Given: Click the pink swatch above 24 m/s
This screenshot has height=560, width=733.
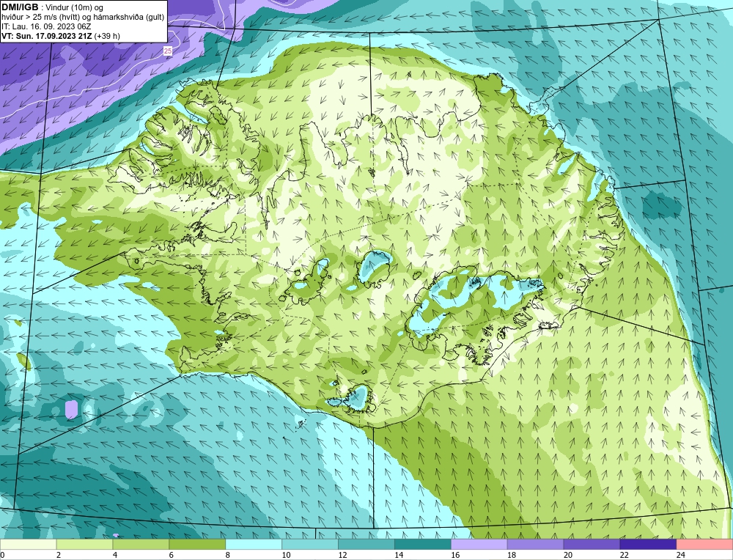Looking at the screenshot, I should pyautogui.click(x=704, y=545).
